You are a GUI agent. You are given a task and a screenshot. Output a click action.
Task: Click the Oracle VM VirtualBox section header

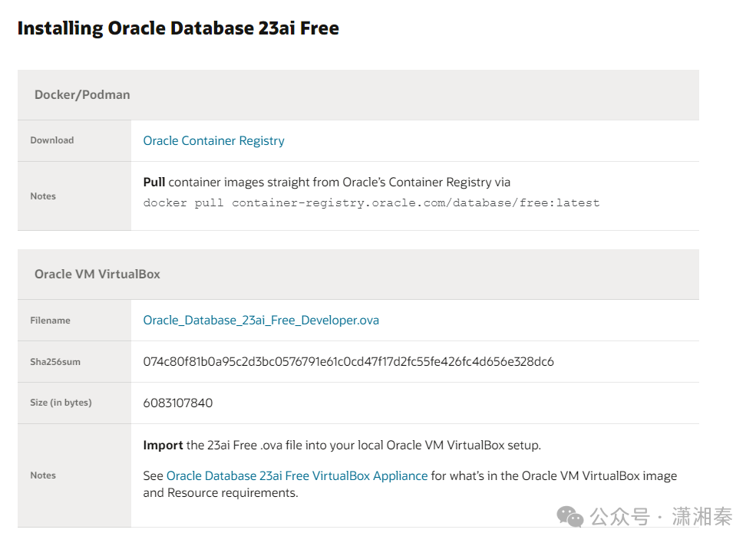coord(97,274)
